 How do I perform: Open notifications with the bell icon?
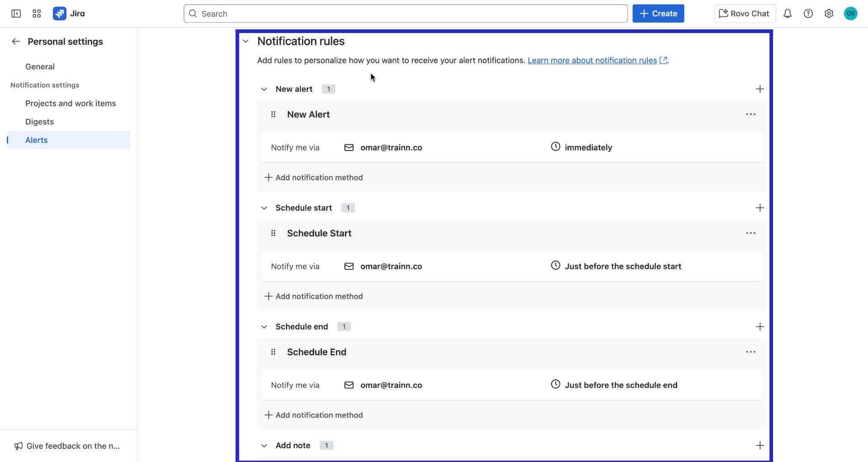point(787,14)
